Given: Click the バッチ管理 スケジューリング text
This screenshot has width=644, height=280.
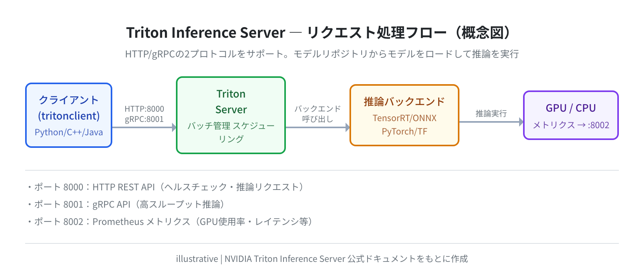Looking at the screenshot, I should (x=231, y=132).
